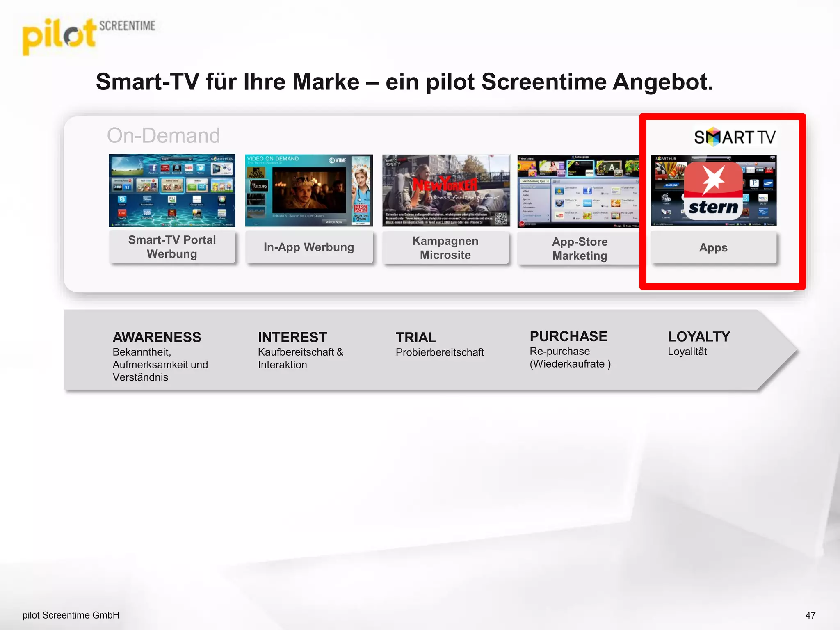Select the Apps button
Image resolution: width=840 pixels, height=630 pixels.
tap(714, 248)
